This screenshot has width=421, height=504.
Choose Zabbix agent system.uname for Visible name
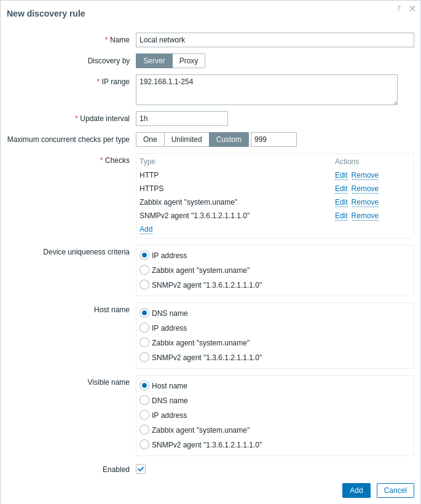144,430
